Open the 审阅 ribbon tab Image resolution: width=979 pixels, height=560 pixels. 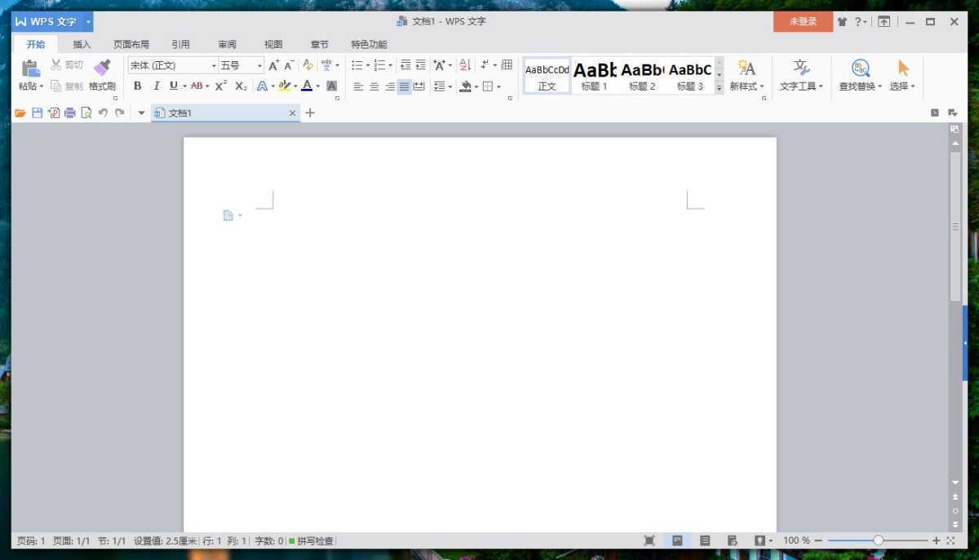pyautogui.click(x=226, y=44)
